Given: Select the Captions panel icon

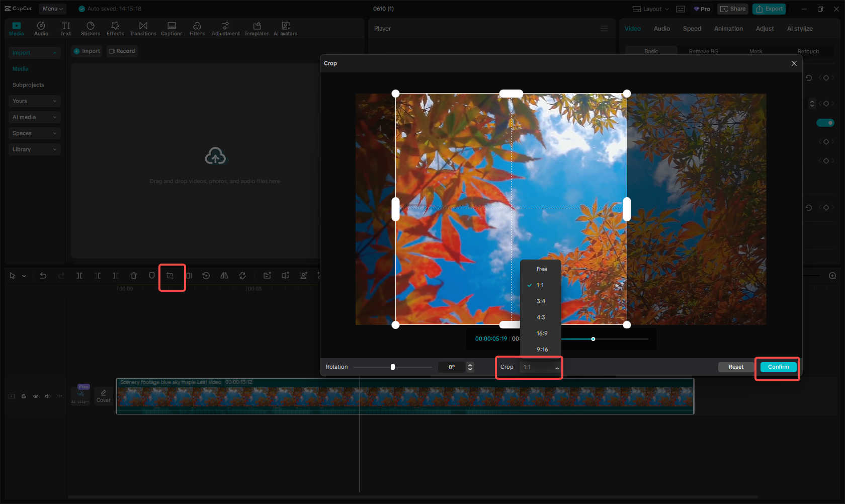Looking at the screenshot, I should point(172,28).
